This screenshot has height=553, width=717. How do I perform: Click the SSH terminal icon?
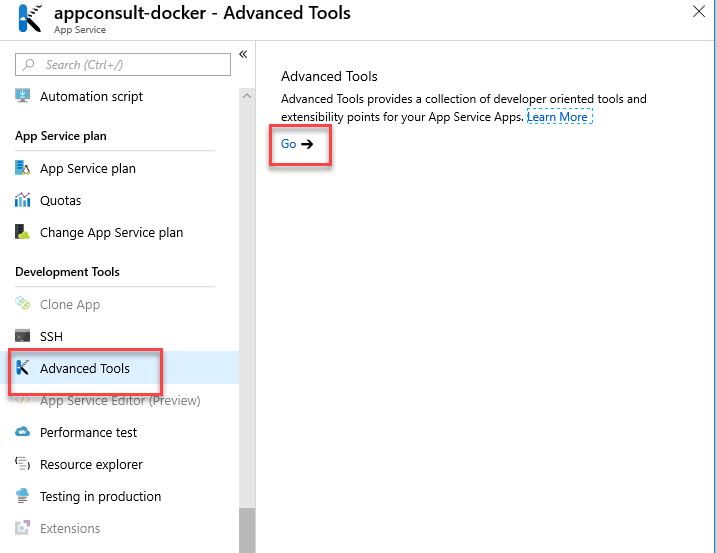pos(23,336)
